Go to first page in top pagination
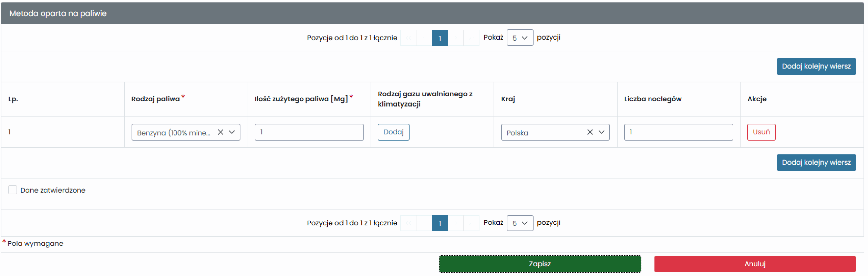Screen dimensions: 868x276 tap(408, 38)
